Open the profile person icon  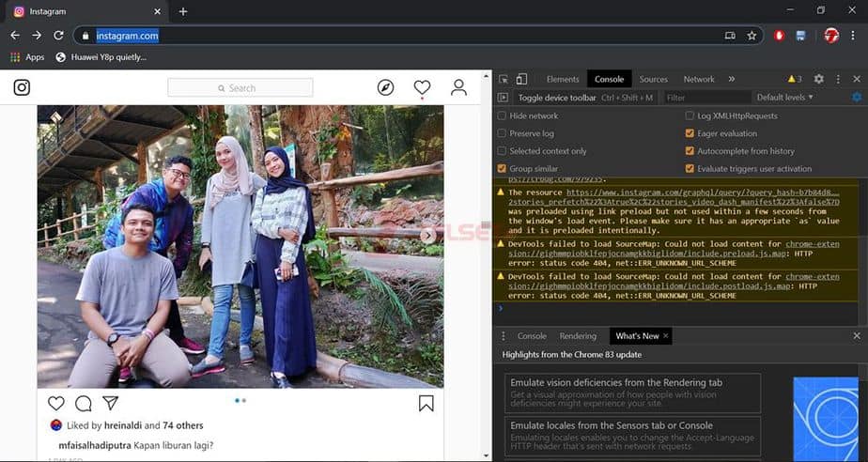458,87
